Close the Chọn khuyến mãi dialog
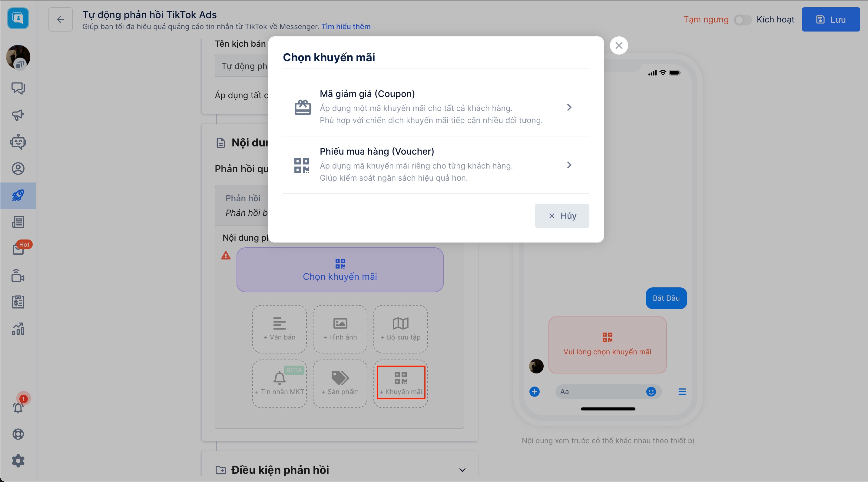Screen dimensions: 868x482 (x=619, y=45)
